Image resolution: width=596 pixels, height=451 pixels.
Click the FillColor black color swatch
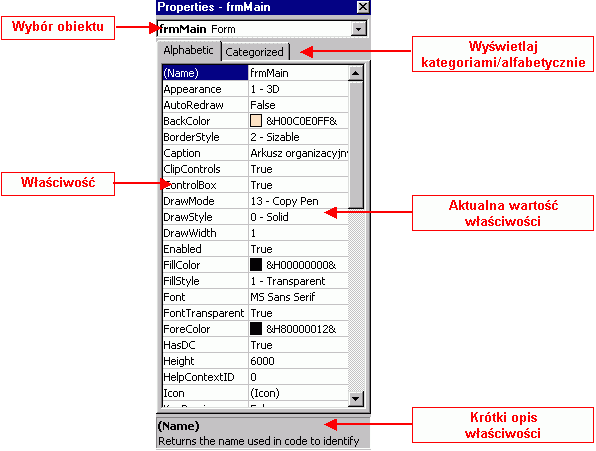pyautogui.click(x=256, y=265)
